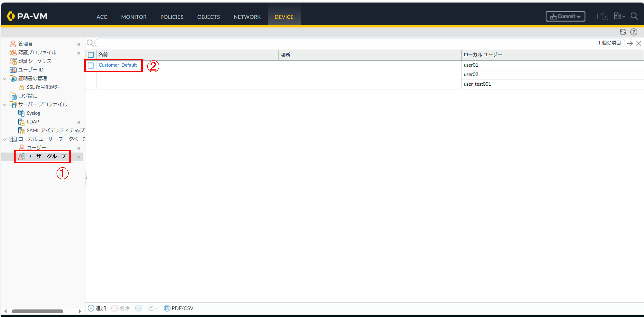Open the help question mark icon
This screenshot has width=644, height=317.
point(633,32)
